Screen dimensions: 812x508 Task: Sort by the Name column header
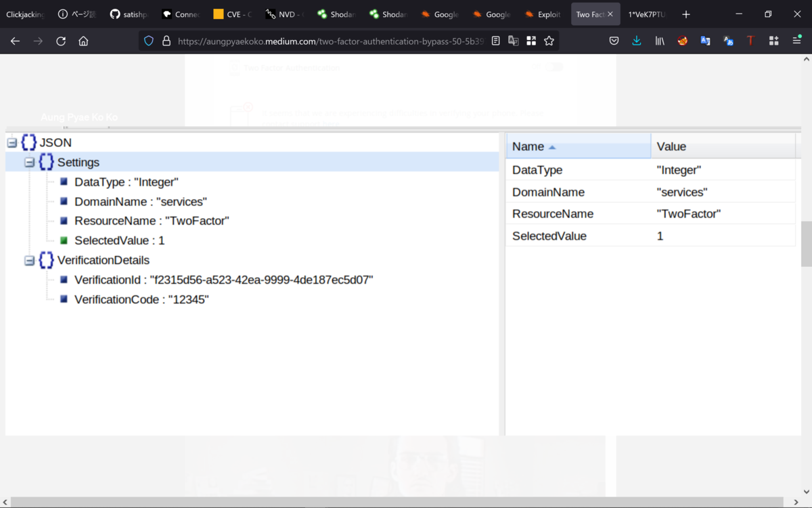579,146
